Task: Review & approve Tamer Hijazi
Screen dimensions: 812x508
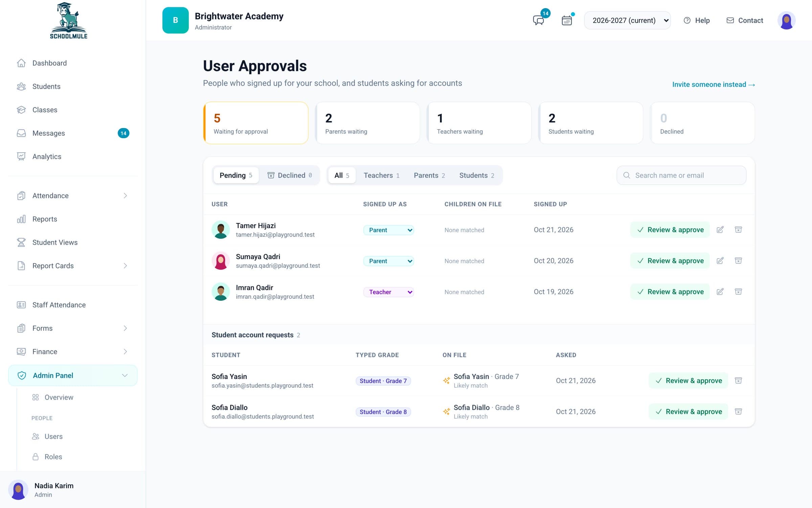Action: click(670, 230)
